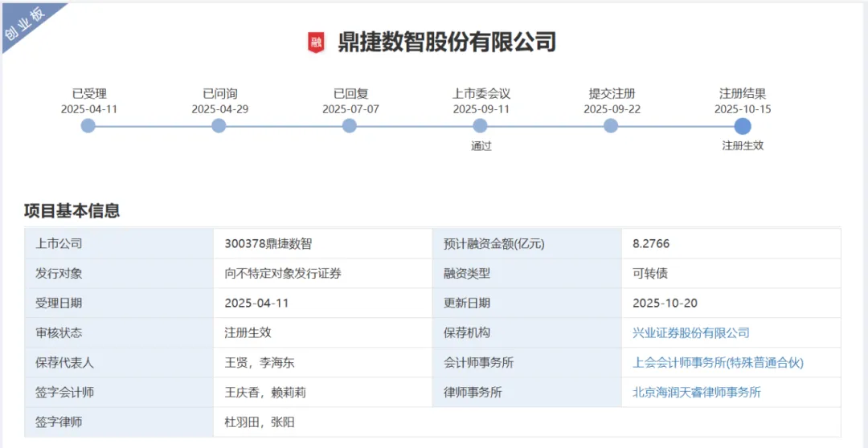Screen dimensions: 868x448
Task: Click the 保荐代表人 label cell
Action: click(x=119, y=363)
